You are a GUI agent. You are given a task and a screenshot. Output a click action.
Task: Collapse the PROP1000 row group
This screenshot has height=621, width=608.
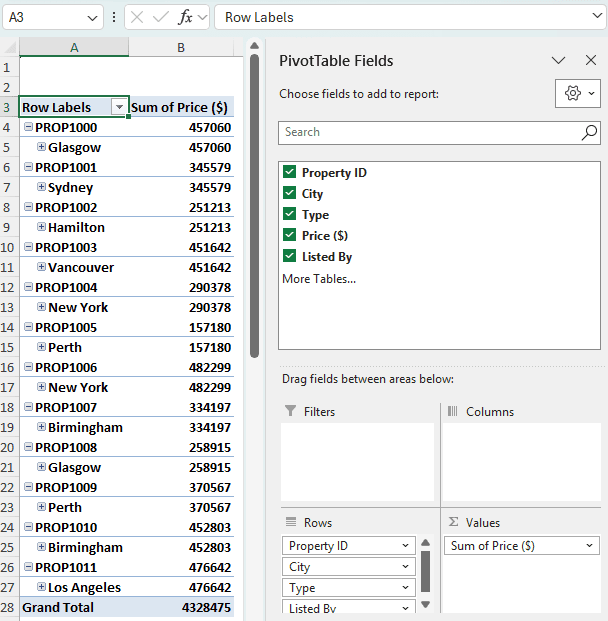tap(28, 128)
